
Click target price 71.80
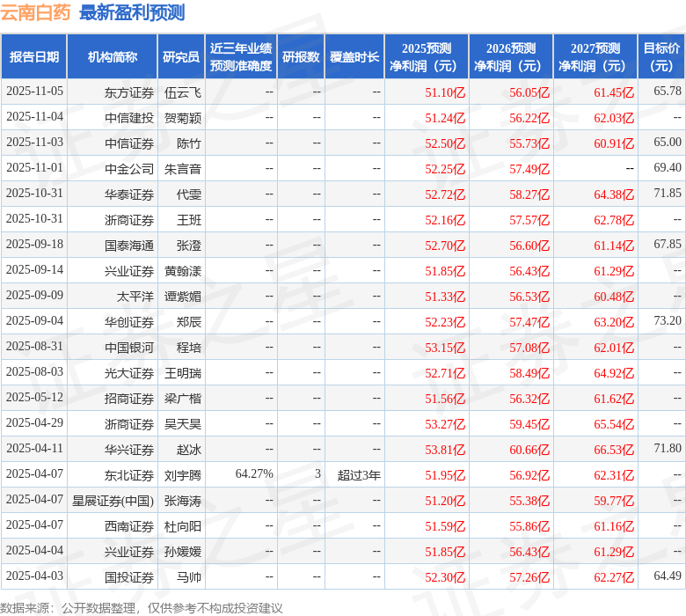[x=668, y=448]
